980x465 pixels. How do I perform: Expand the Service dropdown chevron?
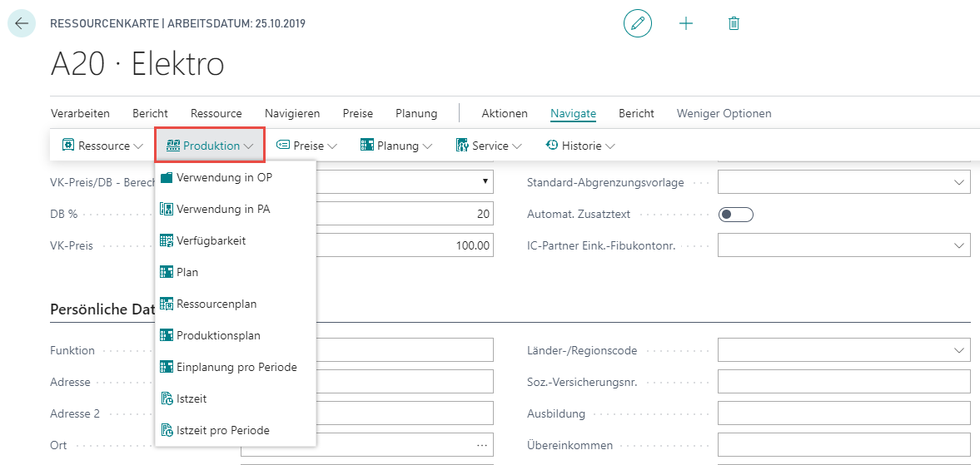pos(518,146)
